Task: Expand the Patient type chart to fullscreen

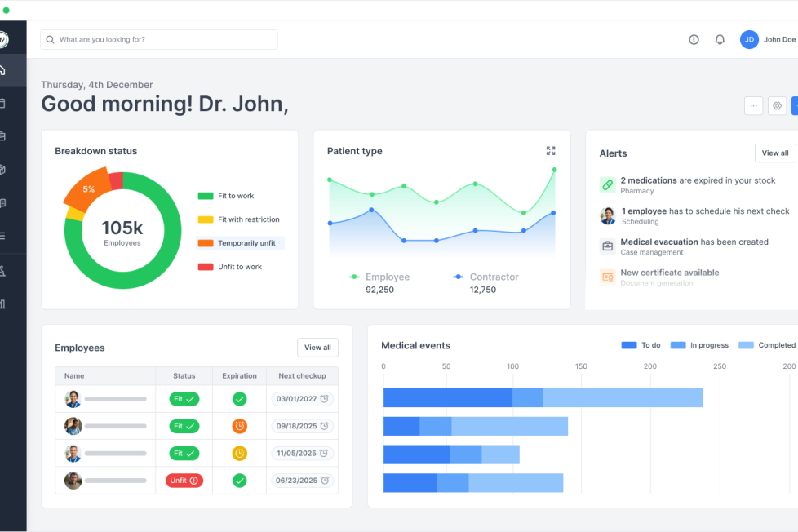Action: (551, 151)
